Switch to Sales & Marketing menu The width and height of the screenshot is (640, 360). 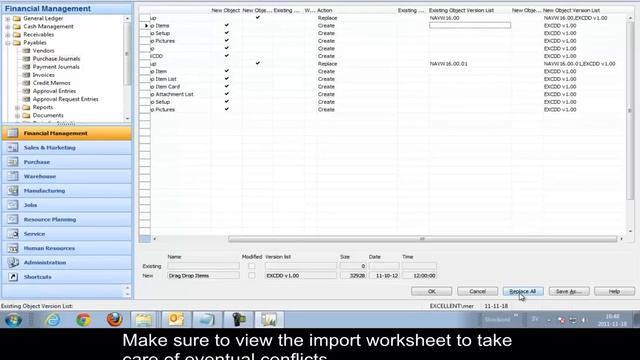click(67, 148)
